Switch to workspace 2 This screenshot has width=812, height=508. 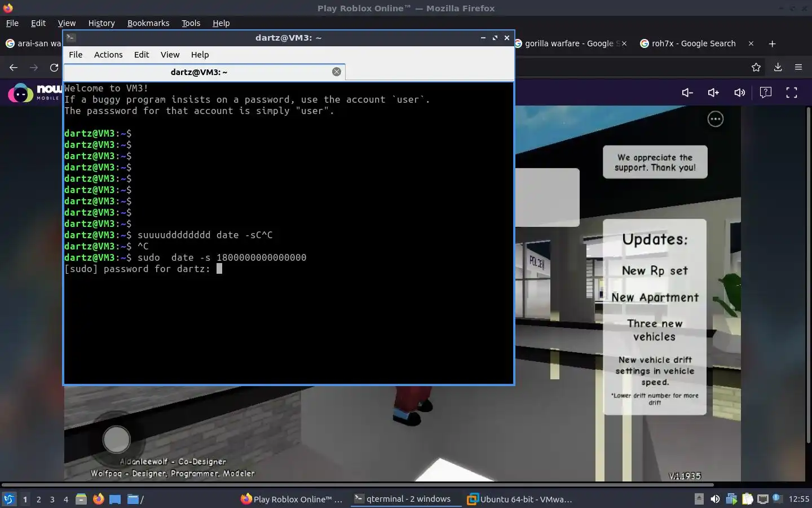click(x=38, y=499)
